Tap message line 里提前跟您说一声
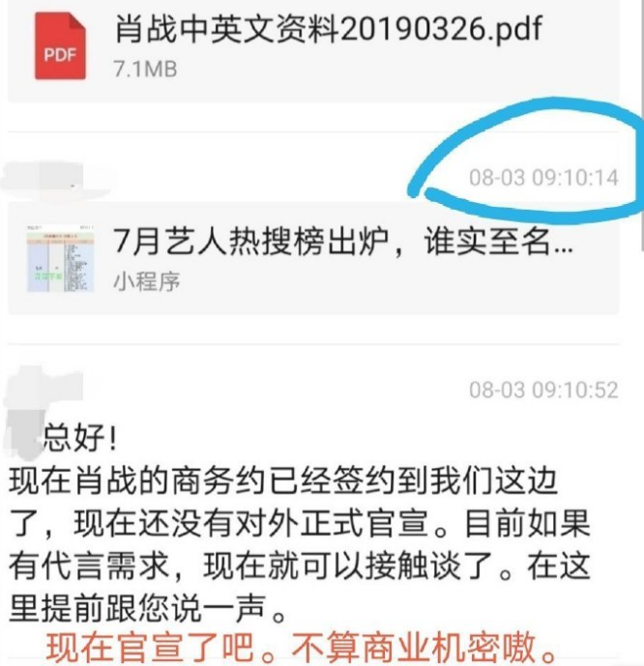 [147, 607]
